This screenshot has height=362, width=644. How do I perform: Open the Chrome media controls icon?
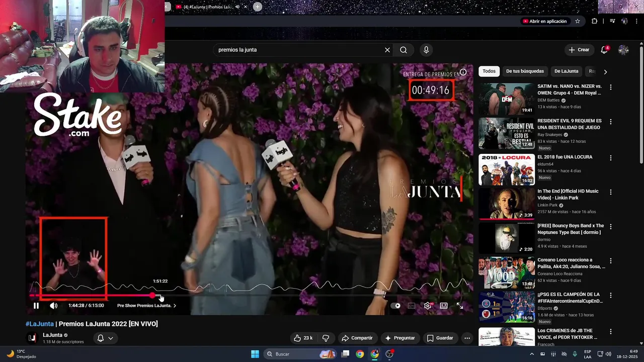point(612,21)
